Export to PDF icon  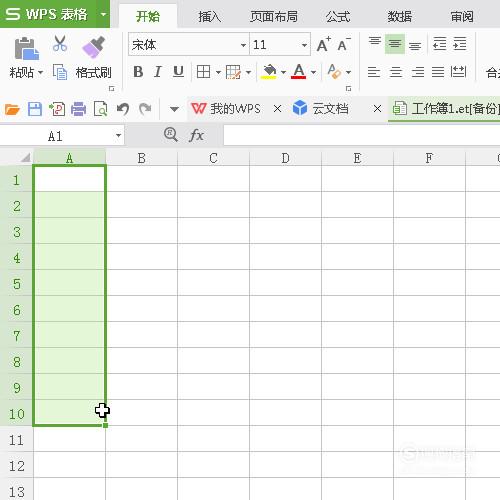click(x=57, y=109)
